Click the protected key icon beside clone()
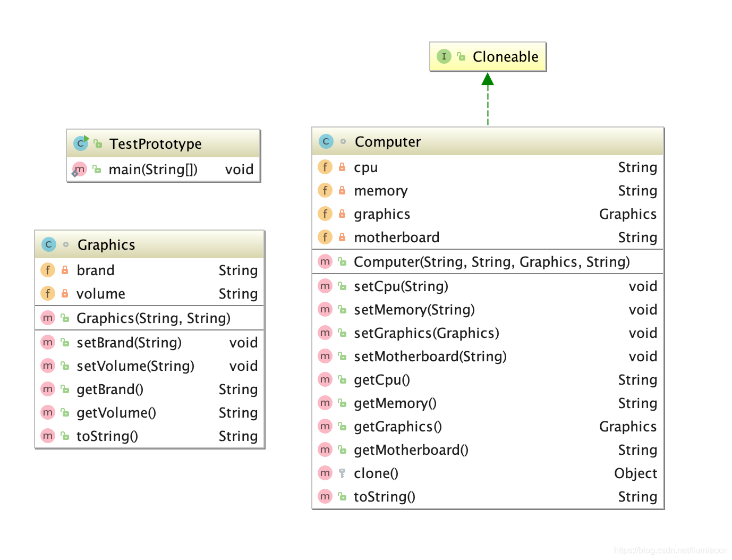 click(x=342, y=473)
